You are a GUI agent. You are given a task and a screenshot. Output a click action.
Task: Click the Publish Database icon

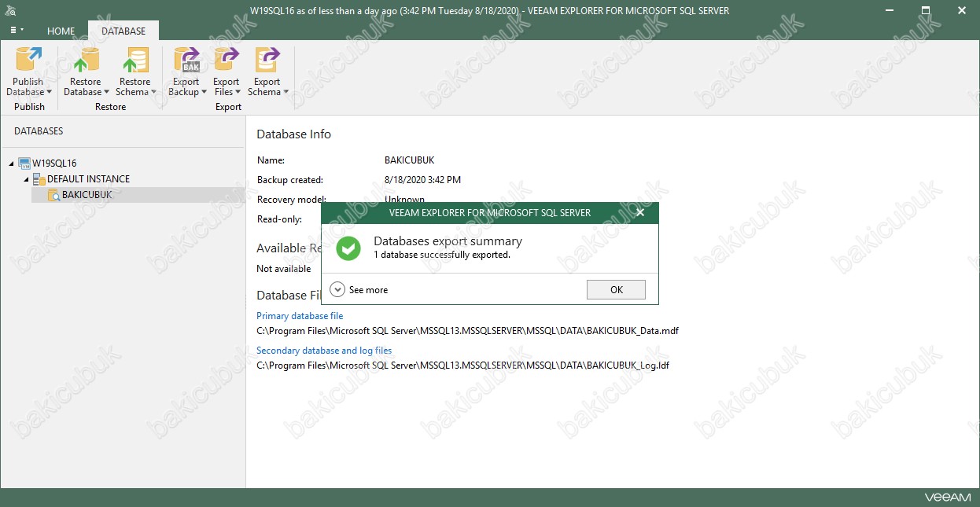pyautogui.click(x=28, y=61)
